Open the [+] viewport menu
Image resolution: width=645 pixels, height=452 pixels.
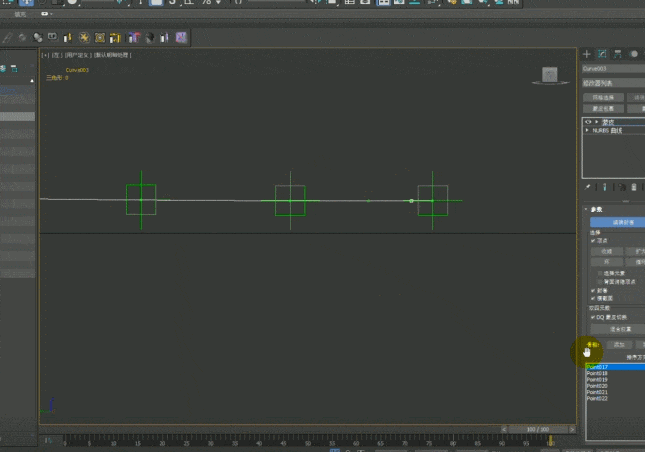(45, 55)
